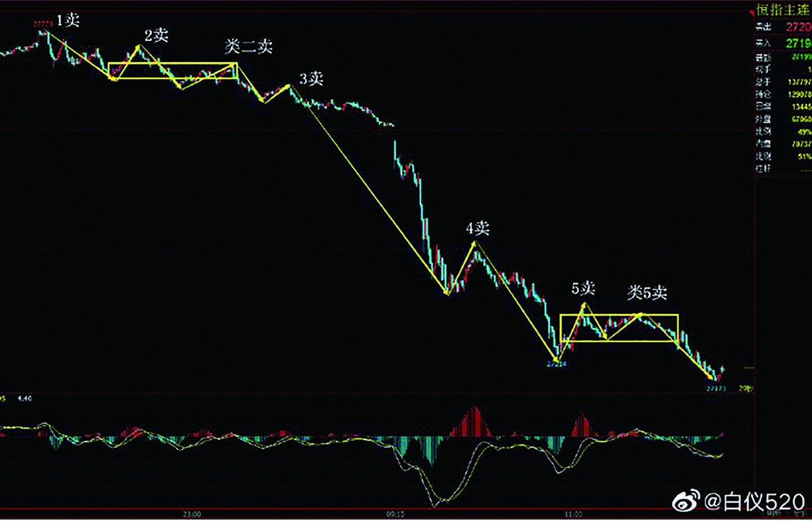Click the Weibo logo icon

(x=686, y=501)
